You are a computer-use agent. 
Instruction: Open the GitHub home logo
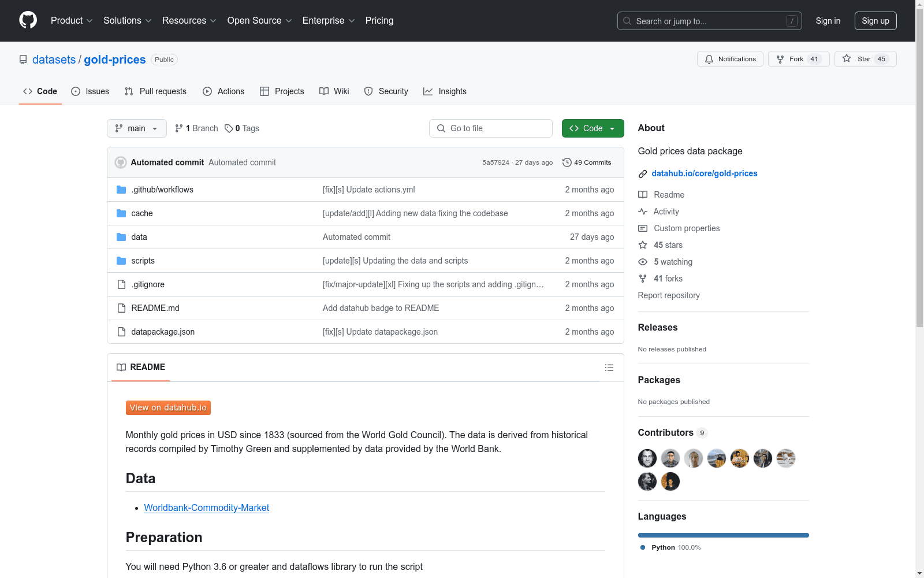pos(28,20)
